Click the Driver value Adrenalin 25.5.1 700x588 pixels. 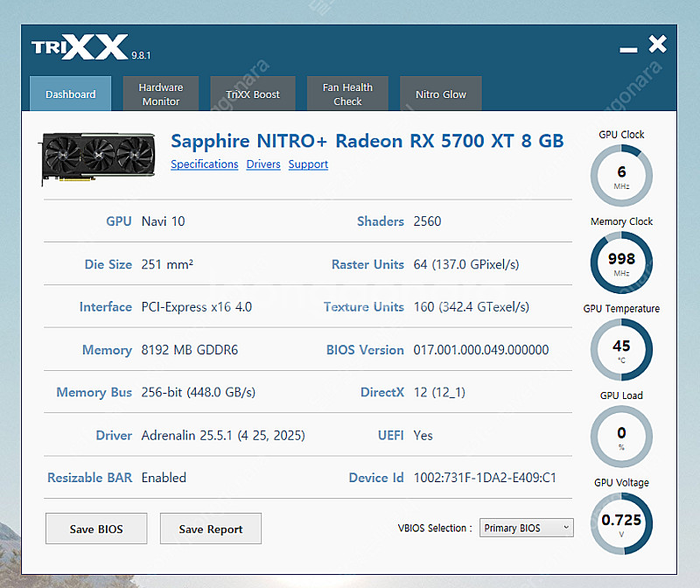[x=223, y=435]
